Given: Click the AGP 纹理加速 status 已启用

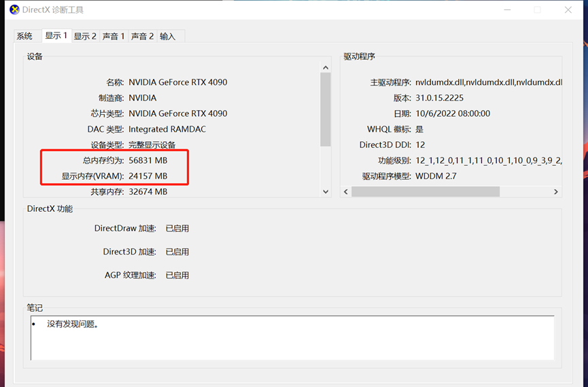Looking at the screenshot, I should pyautogui.click(x=177, y=276).
